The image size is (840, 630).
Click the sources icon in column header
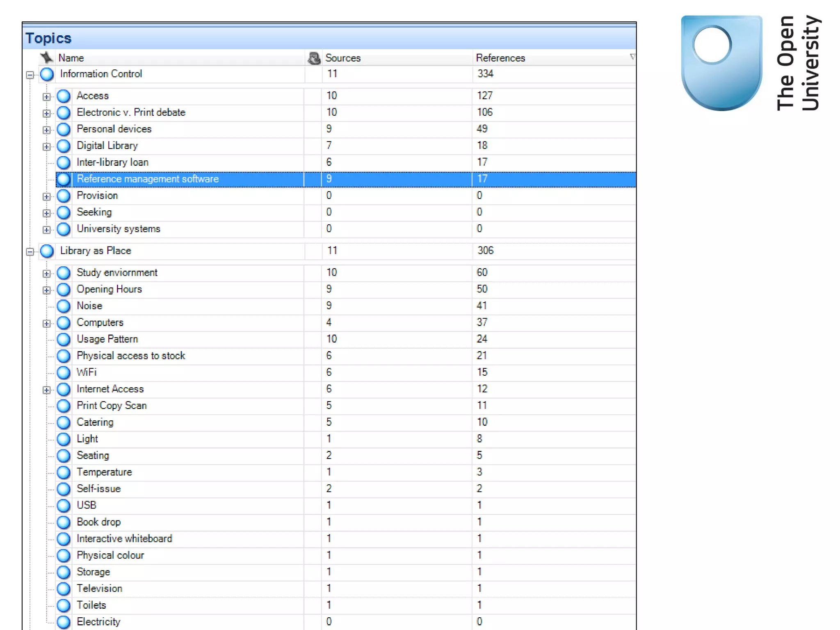coord(314,58)
